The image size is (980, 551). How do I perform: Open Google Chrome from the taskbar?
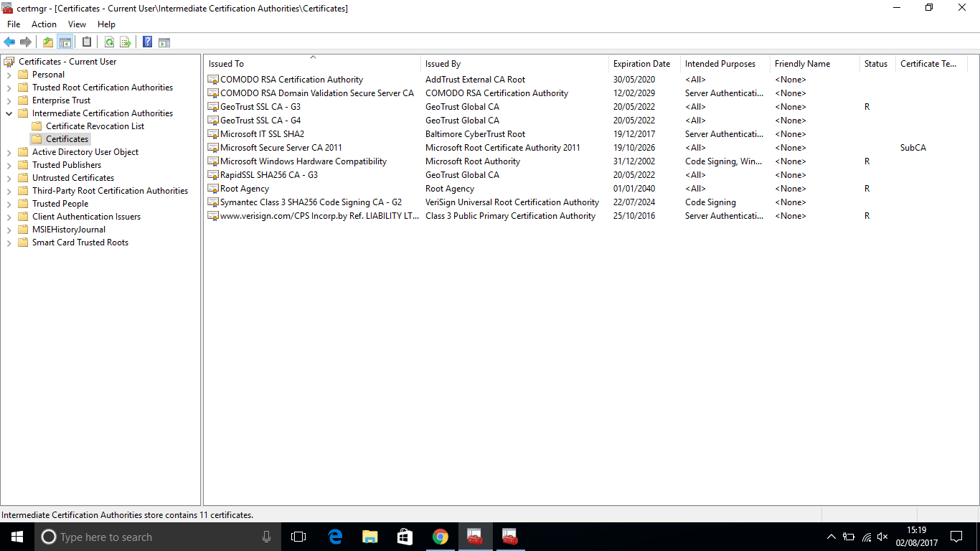tap(440, 537)
